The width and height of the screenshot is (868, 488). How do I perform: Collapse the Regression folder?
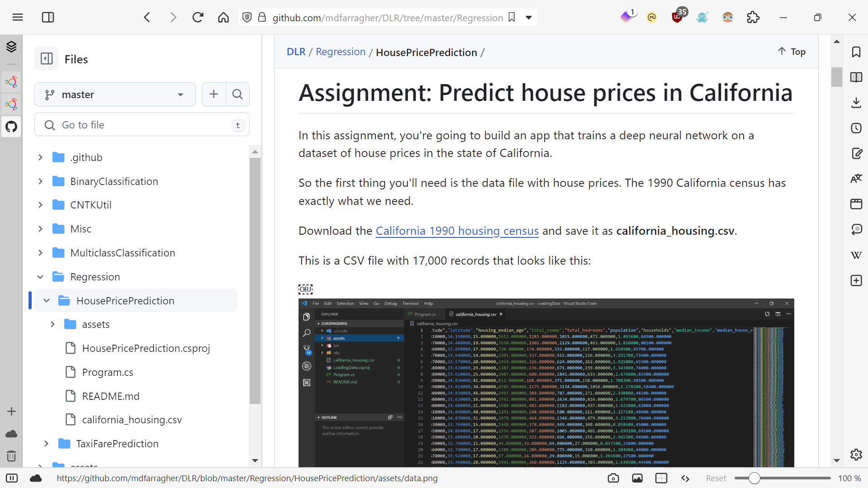pos(41,277)
